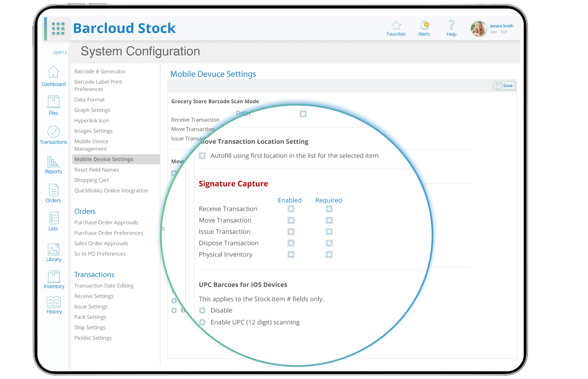588x379 pixels.
Task: Open Barcode # Generator settings
Action: [100, 71]
